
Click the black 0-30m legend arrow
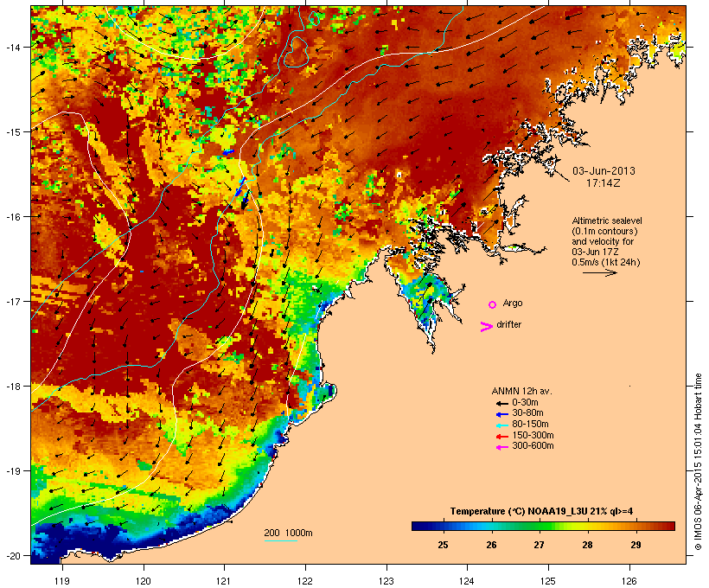[x=501, y=404]
